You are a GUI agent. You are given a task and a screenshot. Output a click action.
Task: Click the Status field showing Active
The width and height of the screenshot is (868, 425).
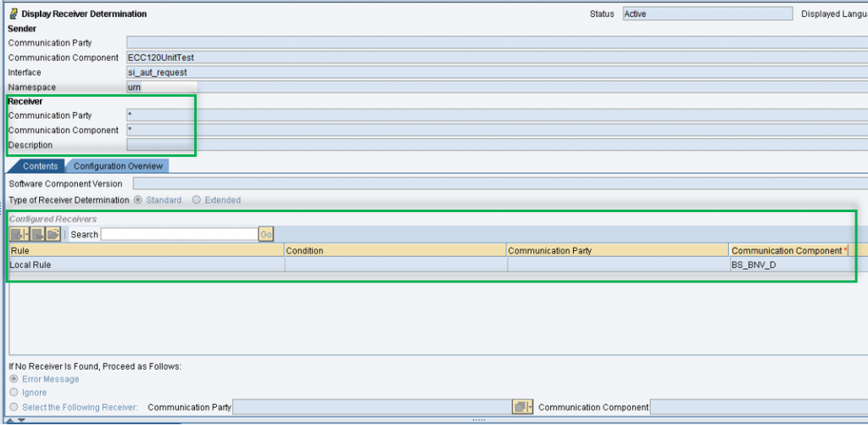(708, 14)
